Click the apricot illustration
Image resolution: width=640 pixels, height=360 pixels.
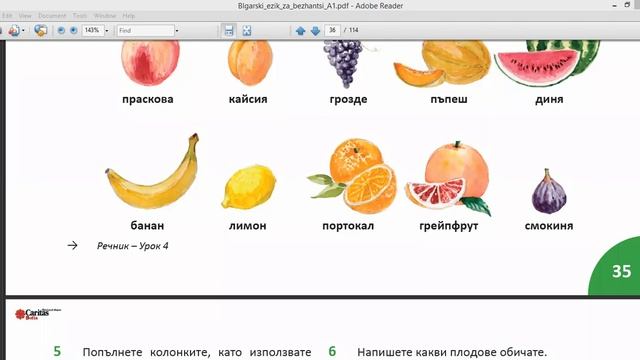click(x=250, y=63)
